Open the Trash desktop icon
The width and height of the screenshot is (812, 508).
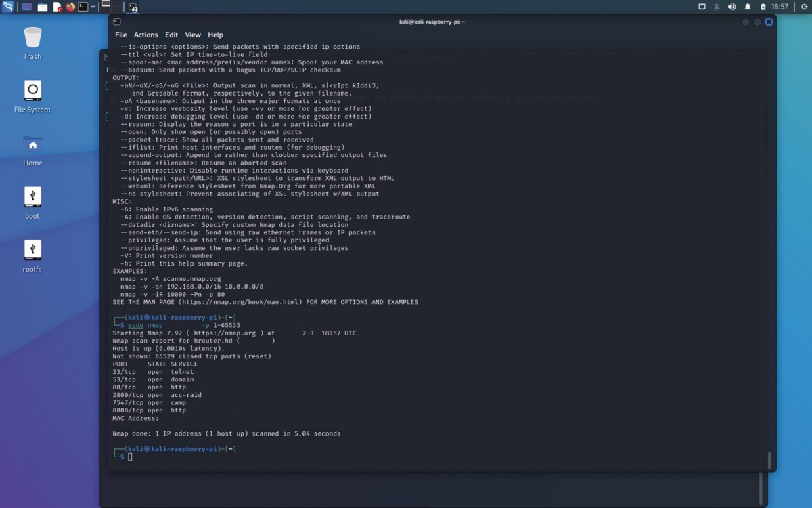[x=32, y=43]
